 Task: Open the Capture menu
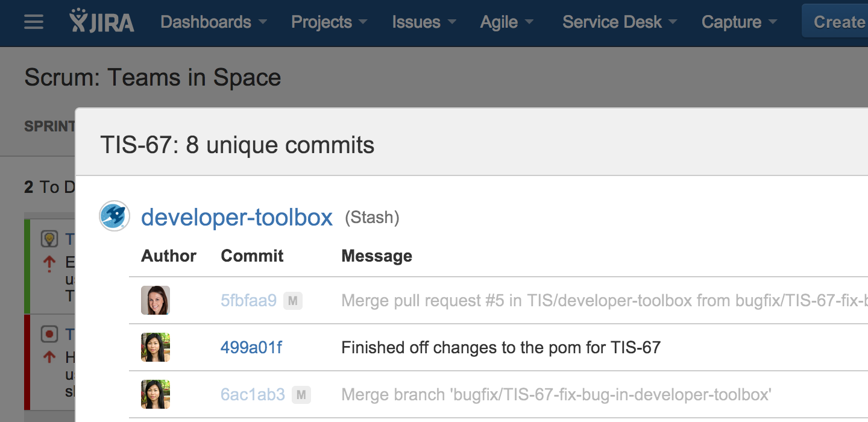pos(739,22)
